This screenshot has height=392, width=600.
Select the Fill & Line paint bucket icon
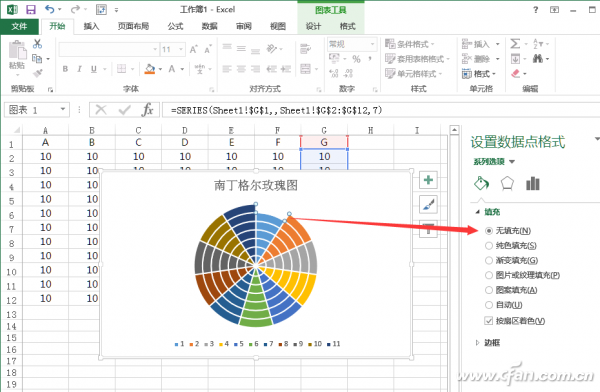tap(481, 183)
